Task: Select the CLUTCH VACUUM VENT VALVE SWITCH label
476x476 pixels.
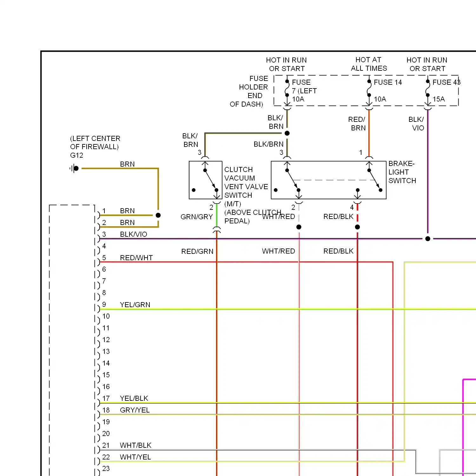Action: tap(246, 182)
